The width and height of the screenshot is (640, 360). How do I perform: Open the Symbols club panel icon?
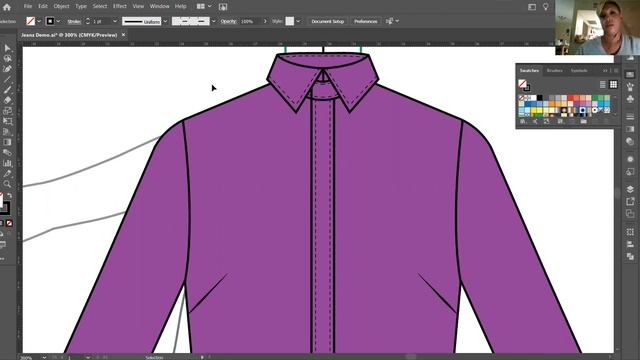630,99
